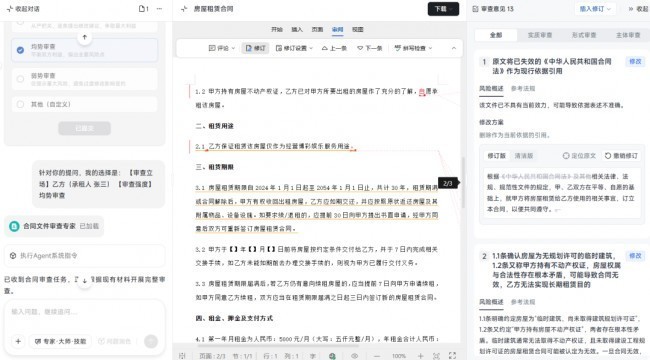This screenshot has width=650, height=360.
Task: Click 撤销修订 to undo the revision
Action: click(x=621, y=156)
